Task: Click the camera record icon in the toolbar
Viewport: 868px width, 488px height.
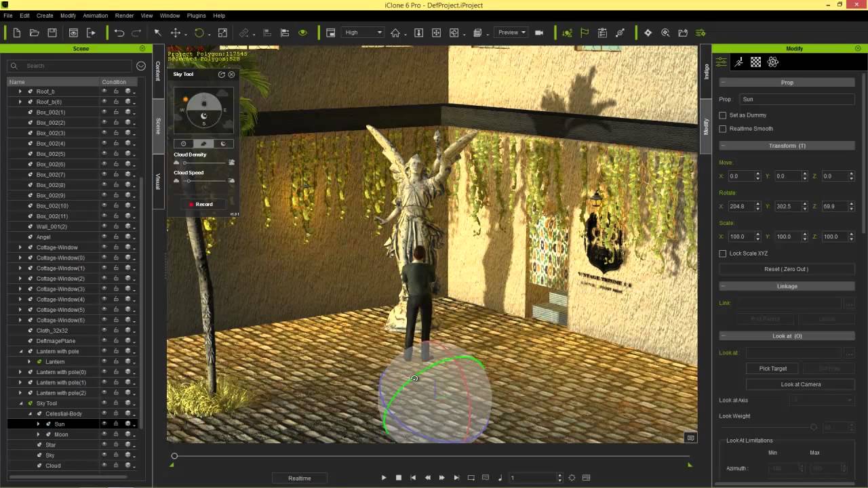Action: pyautogui.click(x=539, y=33)
